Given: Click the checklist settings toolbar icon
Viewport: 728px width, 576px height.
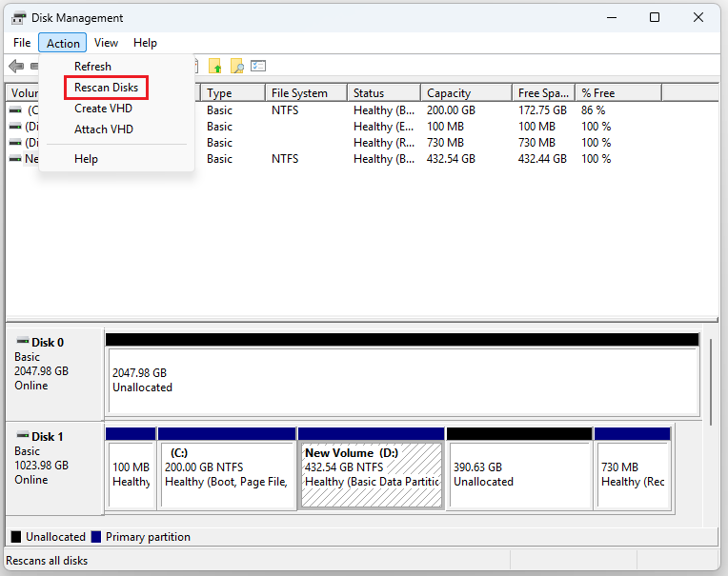Looking at the screenshot, I should click(x=258, y=66).
